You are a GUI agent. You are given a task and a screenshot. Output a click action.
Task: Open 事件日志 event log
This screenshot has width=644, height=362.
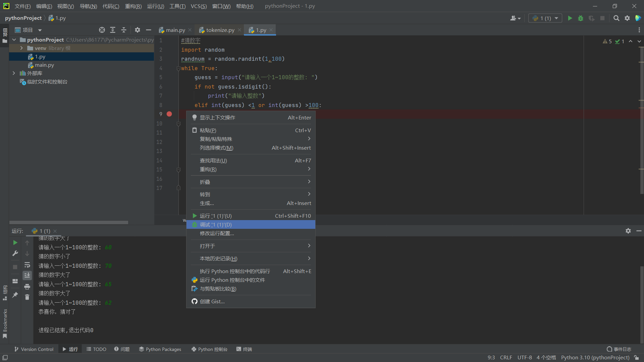[619, 349]
